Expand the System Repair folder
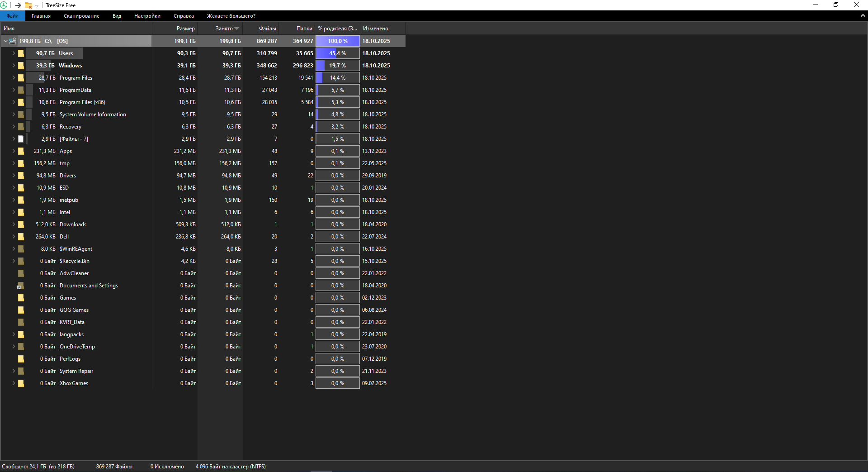This screenshot has width=868, height=472. tap(14, 371)
